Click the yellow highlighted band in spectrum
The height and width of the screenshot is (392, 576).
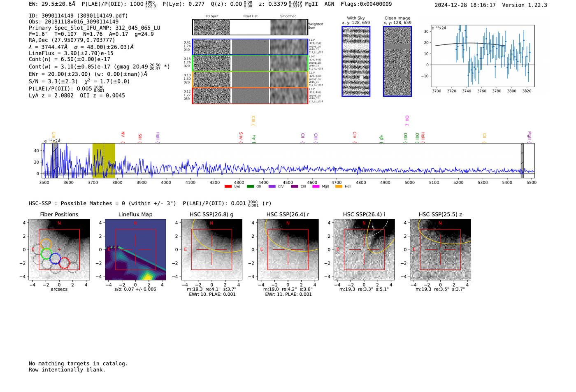[x=104, y=160]
